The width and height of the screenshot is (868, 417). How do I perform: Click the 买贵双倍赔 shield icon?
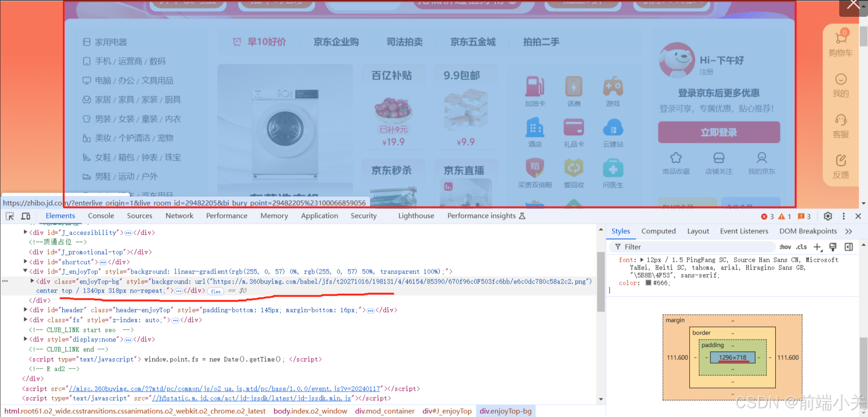535,168
